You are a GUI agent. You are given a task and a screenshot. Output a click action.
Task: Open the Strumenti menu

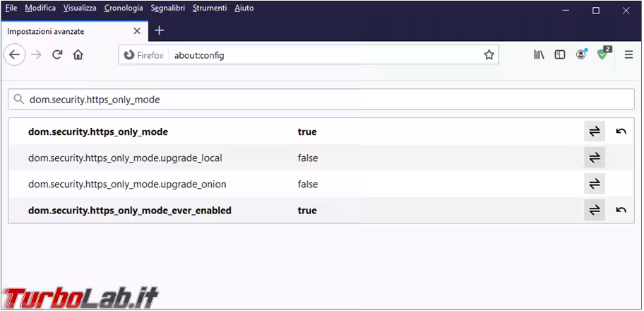pos(210,8)
